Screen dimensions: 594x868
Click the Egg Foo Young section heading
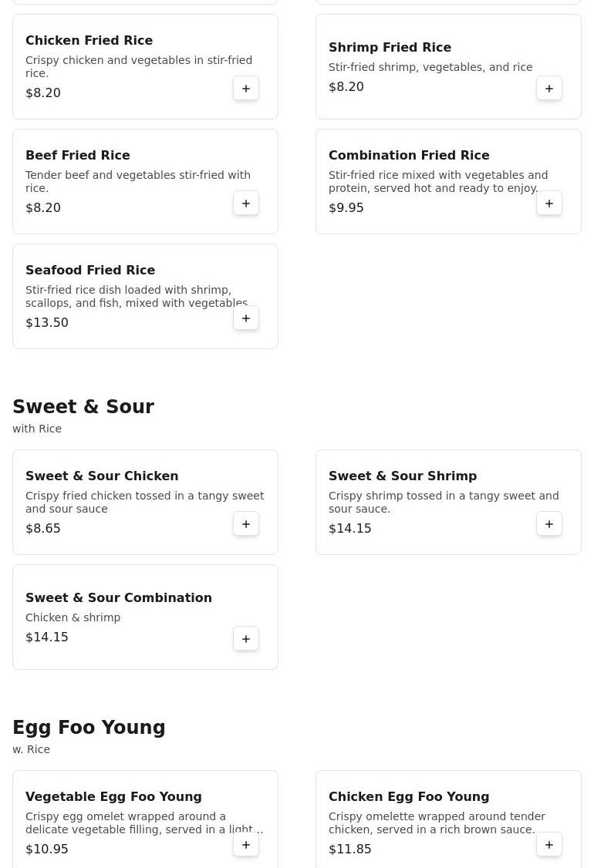(x=89, y=728)
